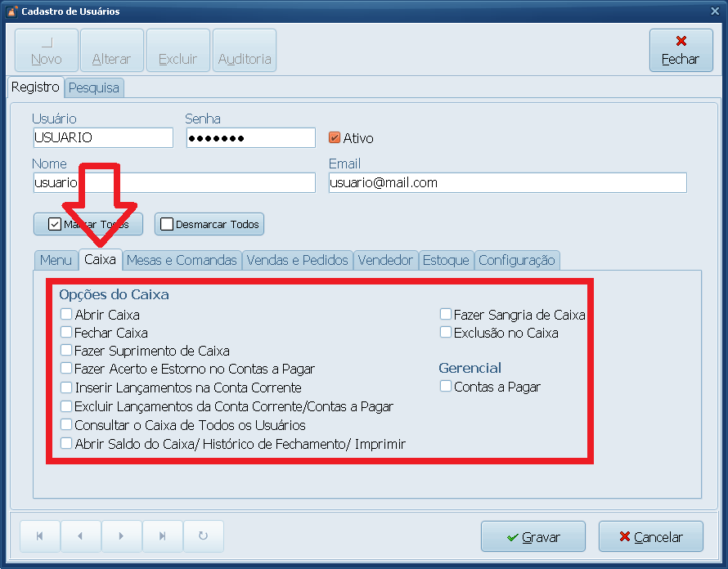Select the Estoque permissions tab

tap(446, 260)
